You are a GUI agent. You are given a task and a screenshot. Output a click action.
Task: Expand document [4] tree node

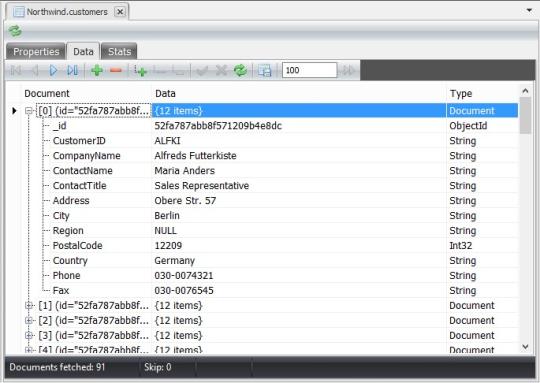(x=29, y=350)
